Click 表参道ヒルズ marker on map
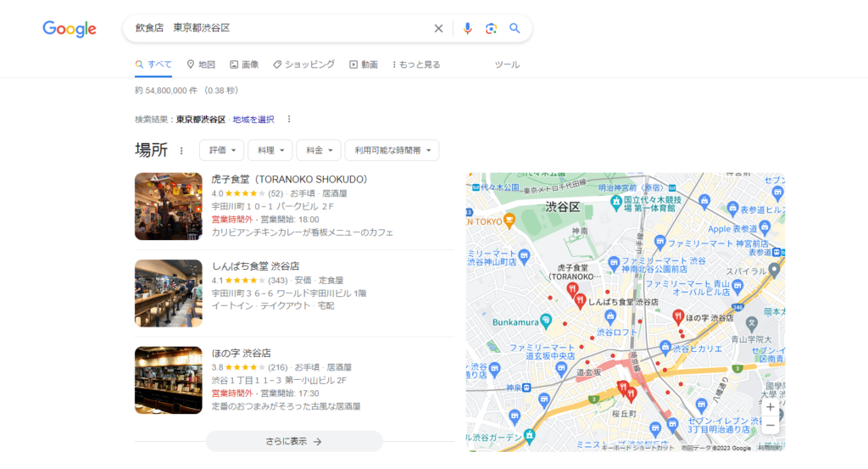The width and height of the screenshot is (868, 469). click(x=733, y=209)
